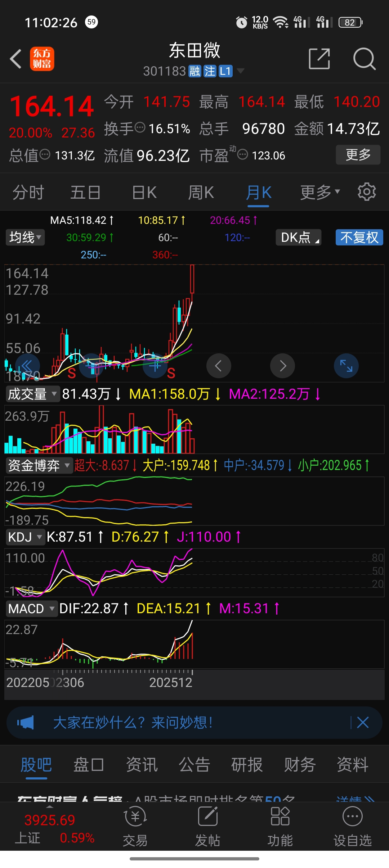This screenshot has height=868, width=389.
Task: Open 功能 functions icon
Action: (x=280, y=826)
